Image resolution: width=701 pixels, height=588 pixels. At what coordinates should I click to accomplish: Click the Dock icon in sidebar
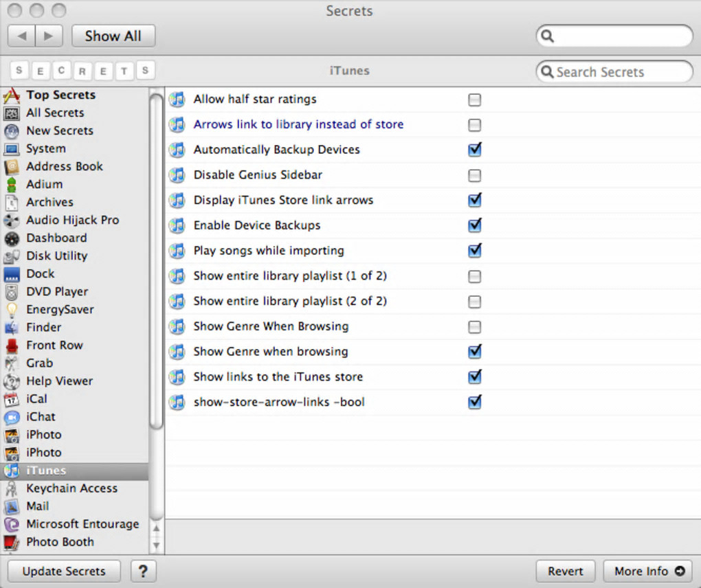coord(12,274)
